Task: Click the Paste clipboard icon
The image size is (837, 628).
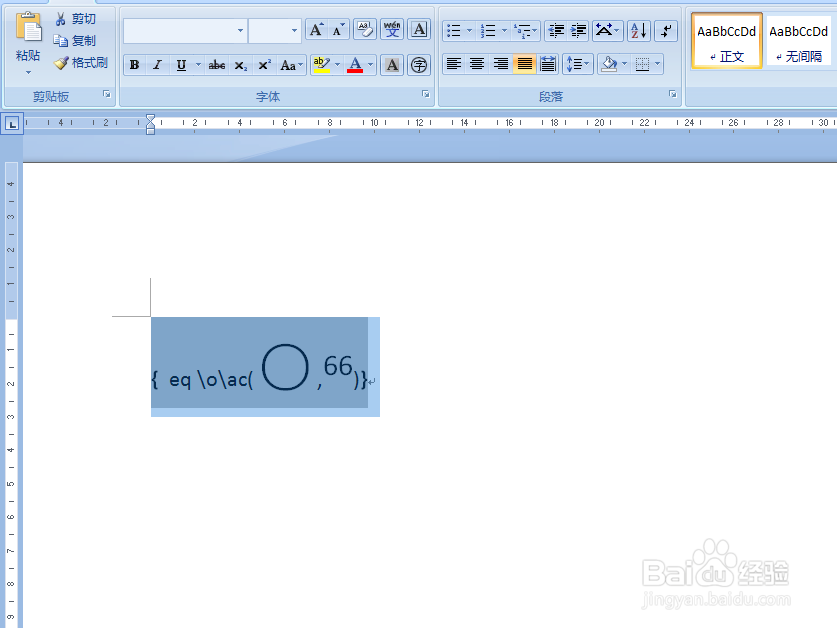Action: (x=28, y=27)
